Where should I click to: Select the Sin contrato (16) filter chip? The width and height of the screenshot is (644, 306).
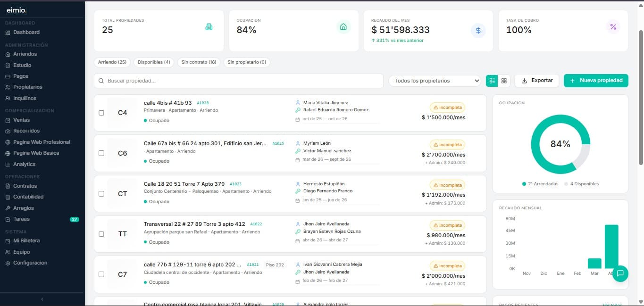[x=199, y=62]
